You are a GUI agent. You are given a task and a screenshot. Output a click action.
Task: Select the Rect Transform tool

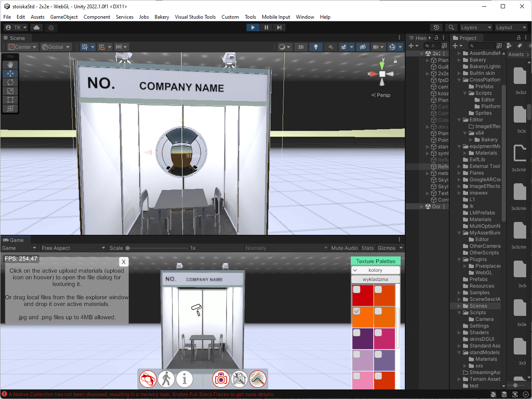pos(10,99)
